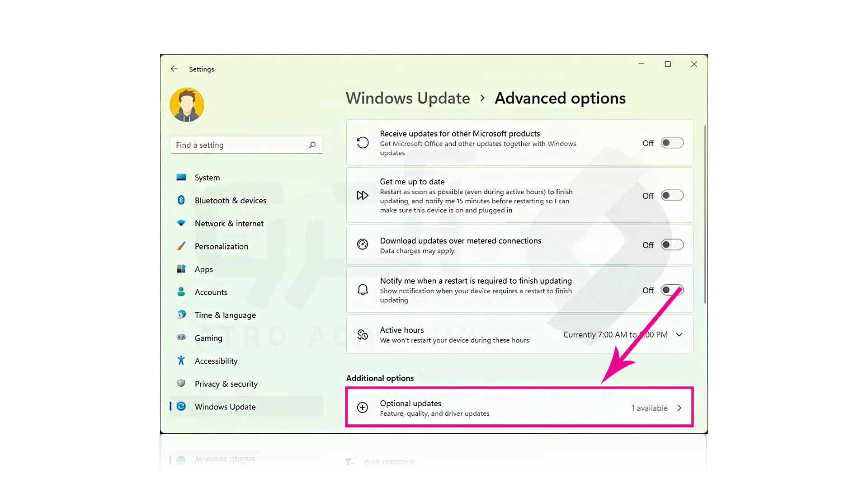The image size is (868, 488).
Task: Click Windows Update breadcrumb link
Action: [x=408, y=98]
